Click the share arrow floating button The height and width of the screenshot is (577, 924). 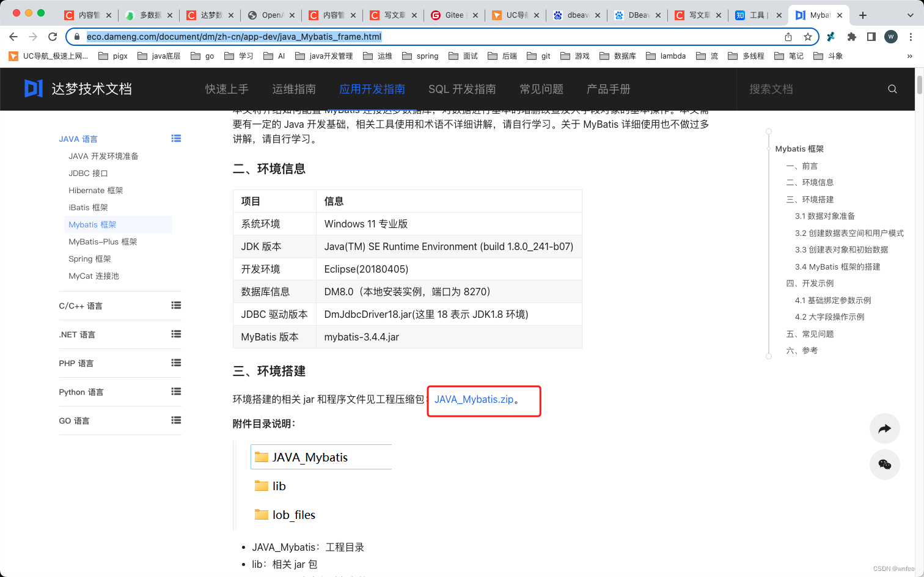click(x=885, y=429)
